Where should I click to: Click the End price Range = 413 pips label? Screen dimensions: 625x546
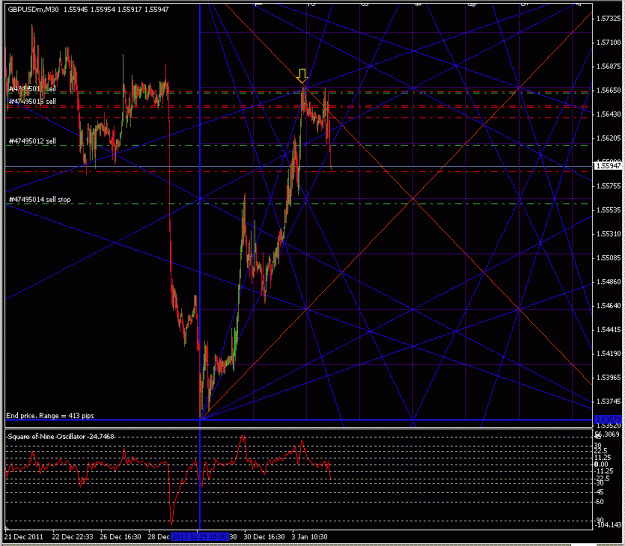[x=50, y=415]
